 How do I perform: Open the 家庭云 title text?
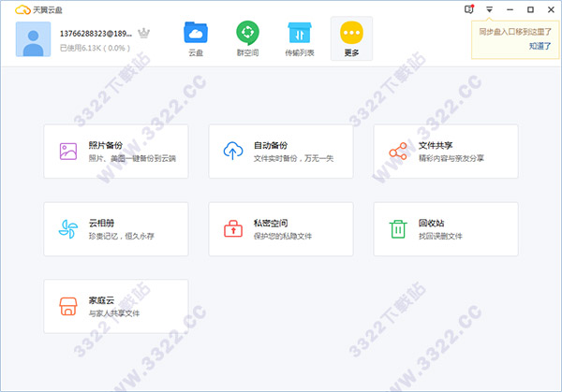point(101,300)
